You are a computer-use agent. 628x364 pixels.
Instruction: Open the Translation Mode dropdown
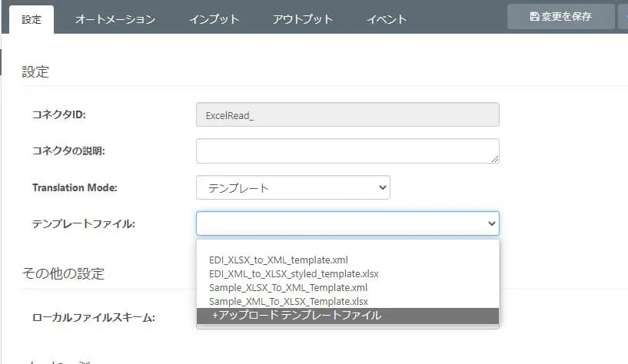pyautogui.click(x=293, y=187)
